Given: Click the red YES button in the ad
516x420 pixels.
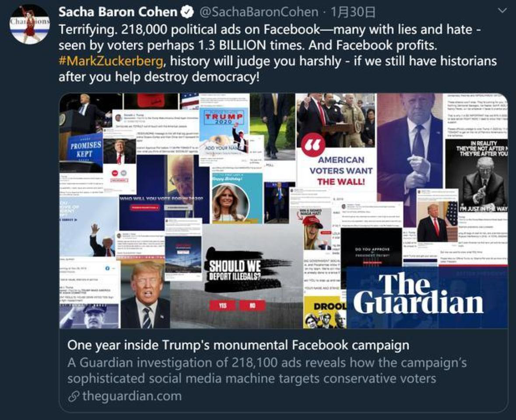Looking at the screenshot, I should click(x=223, y=306).
